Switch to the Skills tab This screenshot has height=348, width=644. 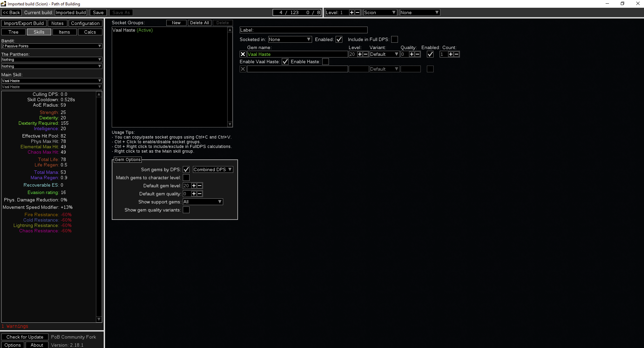(39, 32)
